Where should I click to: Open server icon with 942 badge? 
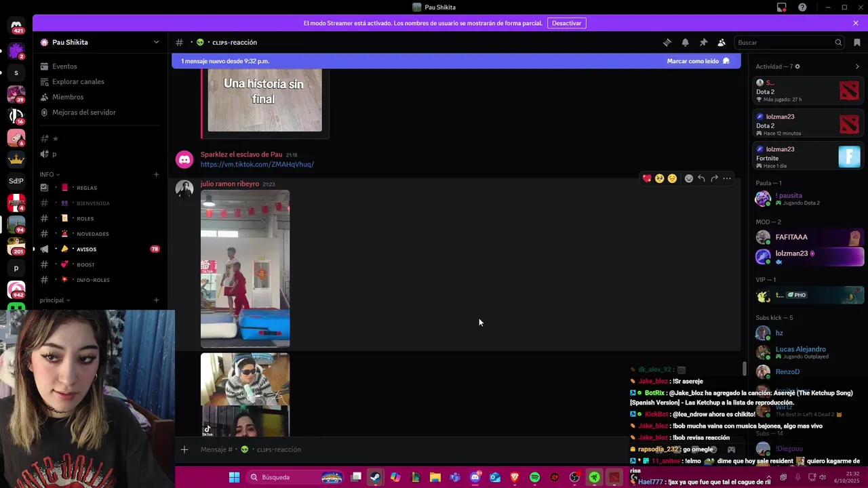[x=16, y=289]
